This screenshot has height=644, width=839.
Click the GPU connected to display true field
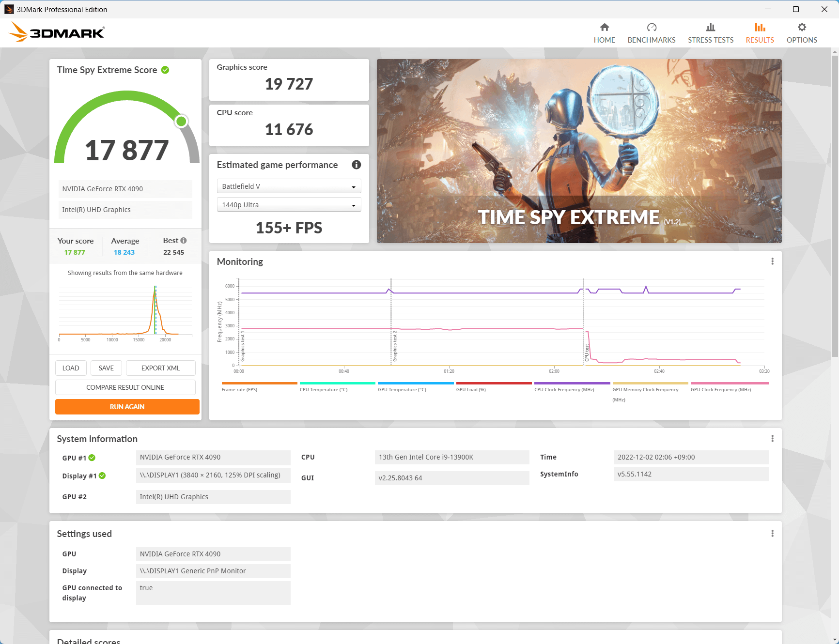(213, 593)
